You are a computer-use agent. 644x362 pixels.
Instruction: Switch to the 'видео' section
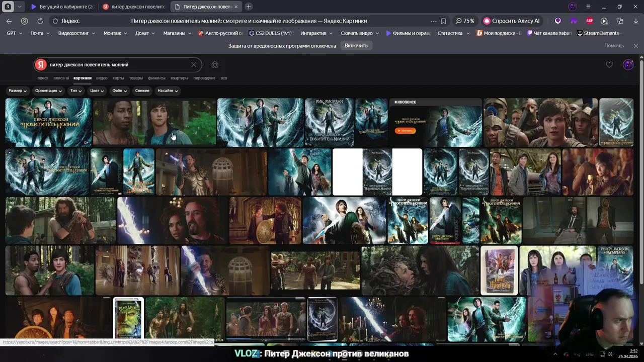(102, 78)
